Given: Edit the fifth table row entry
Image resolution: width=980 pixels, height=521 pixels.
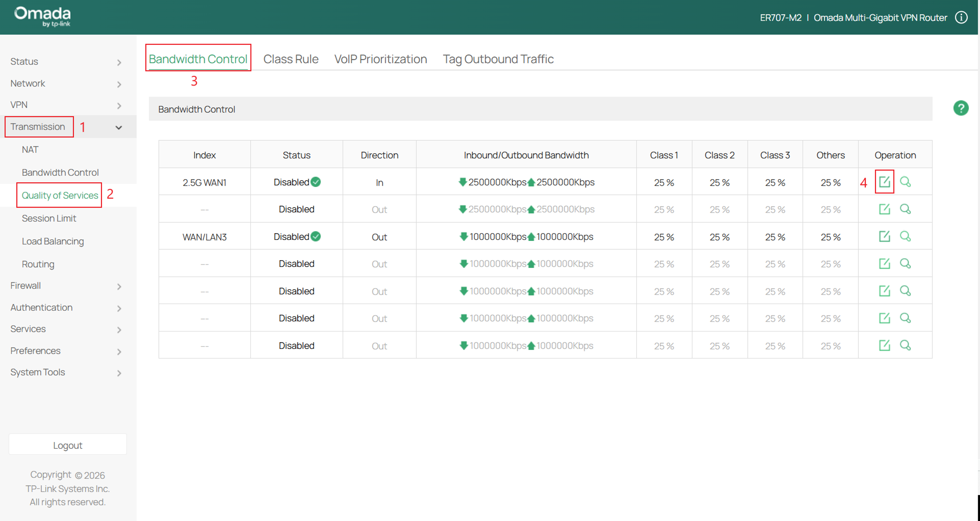Looking at the screenshot, I should 884,291.
